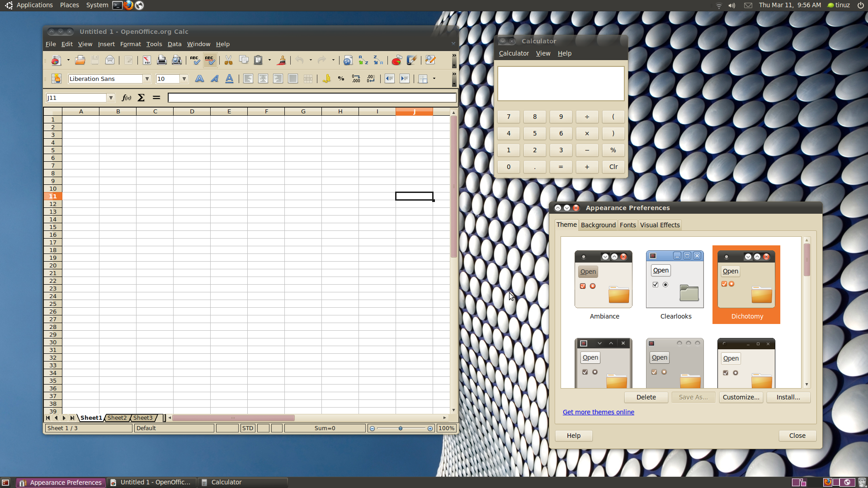Switch to the Background tab
This screenshot has width=868, height=488.
(x=598, y=225)
